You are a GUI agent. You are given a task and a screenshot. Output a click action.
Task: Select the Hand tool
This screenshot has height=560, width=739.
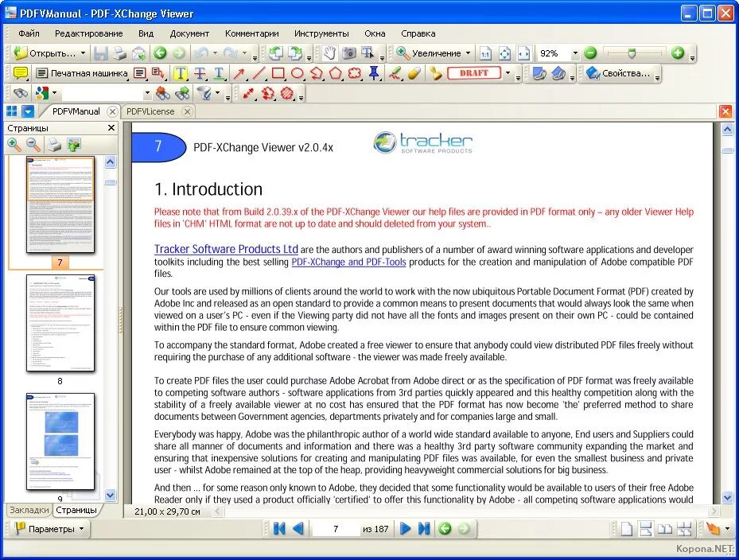point(330,53)
